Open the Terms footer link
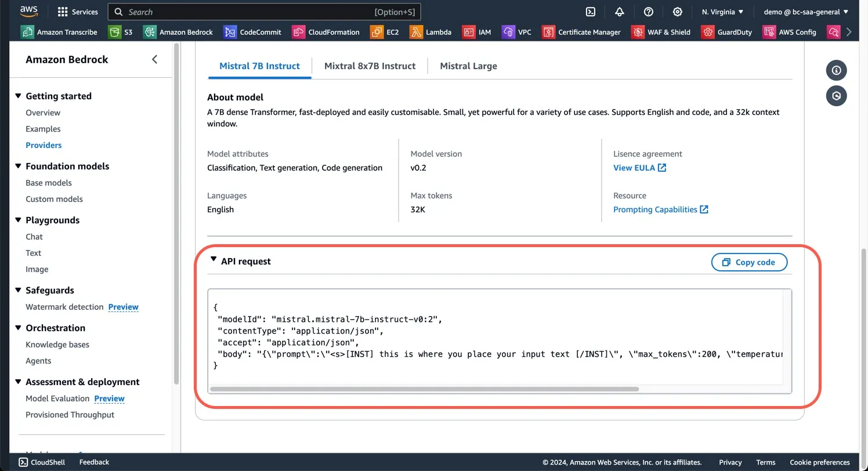Viewport: 868px width, 471px height. (765, 462)
